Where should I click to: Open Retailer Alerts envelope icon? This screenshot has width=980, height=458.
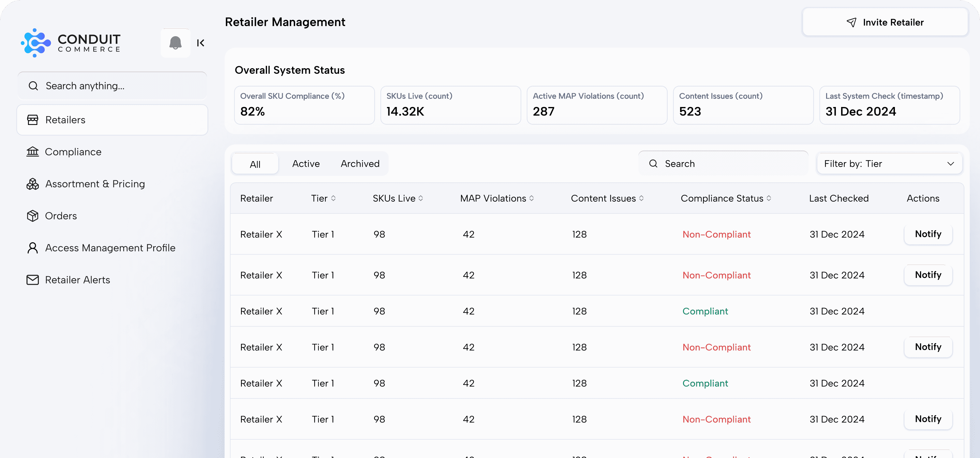click(x=33, y=280)
